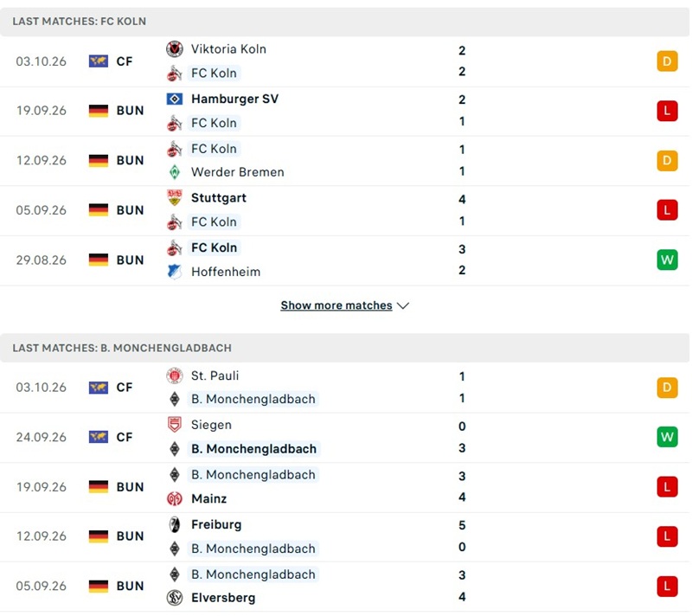692x616 pixels.
Task: Click the Werder Bremen green crest
Action: [175, 172]
